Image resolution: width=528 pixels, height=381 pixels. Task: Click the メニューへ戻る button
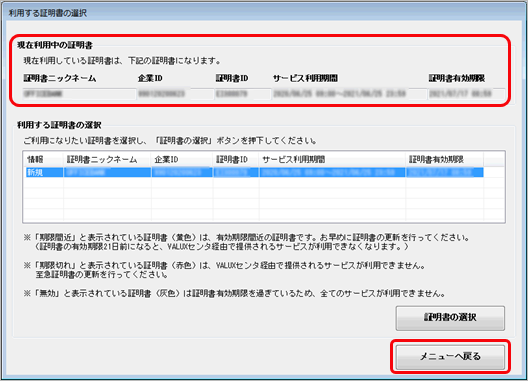[x=450, y=356]
